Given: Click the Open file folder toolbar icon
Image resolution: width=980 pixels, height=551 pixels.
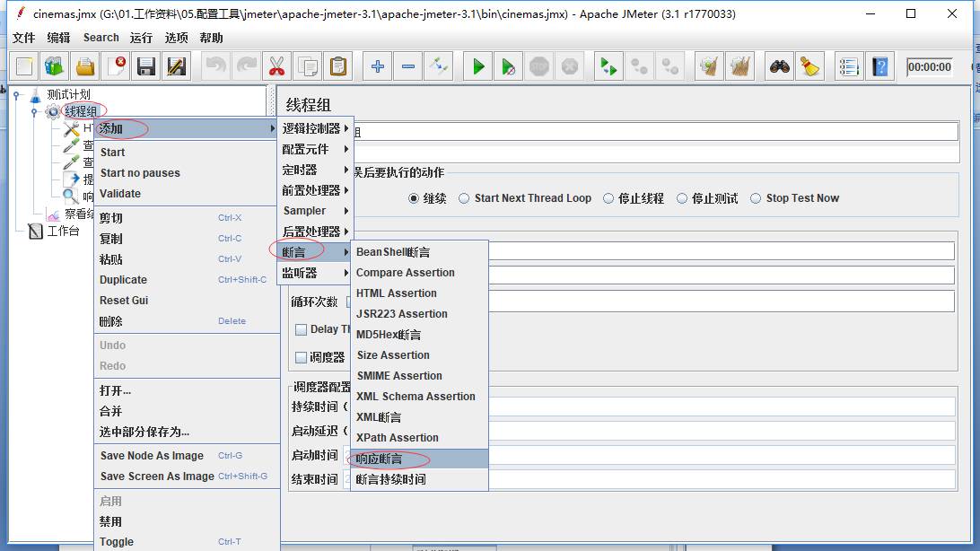Looking at the screenshot, I should pyautogui.click(x=85, y=66).
